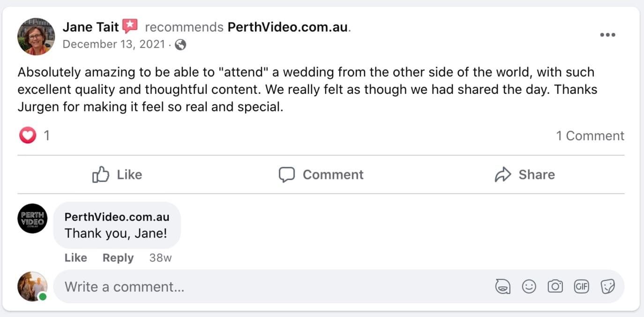Reply to the PerthVideo.com.au comment
Viewport: 644px width, 317px height.
click(x=118, y=258)
